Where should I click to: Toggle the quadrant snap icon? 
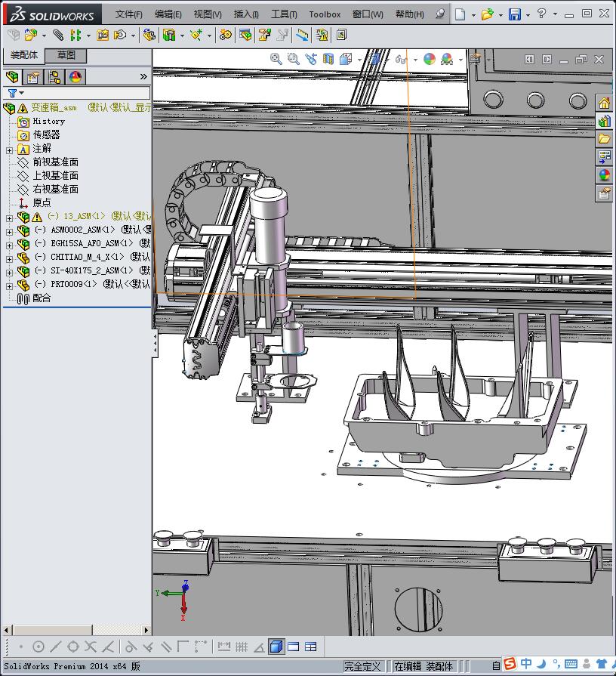coord(73,647)
